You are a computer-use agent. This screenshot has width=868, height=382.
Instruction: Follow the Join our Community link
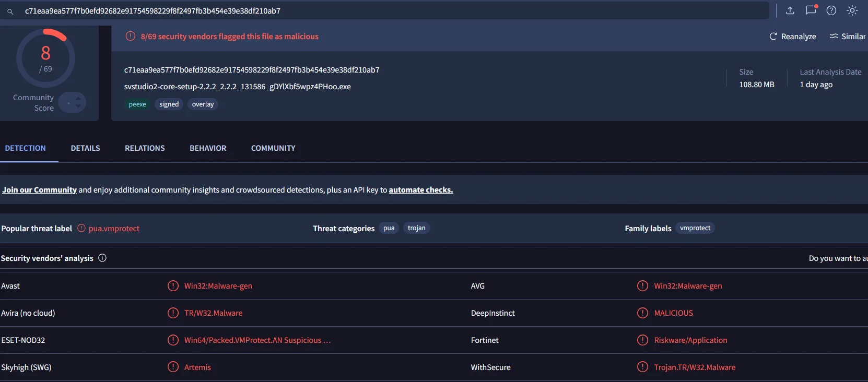pos(40,190)
